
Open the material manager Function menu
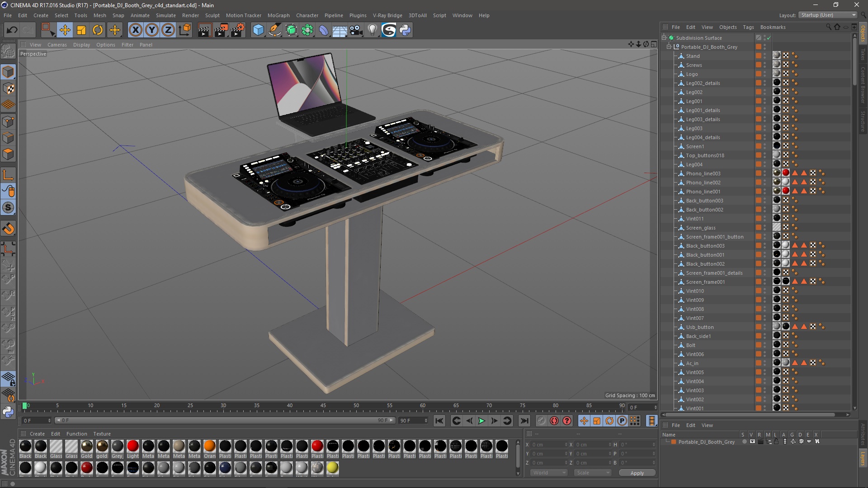click(77, 434)
